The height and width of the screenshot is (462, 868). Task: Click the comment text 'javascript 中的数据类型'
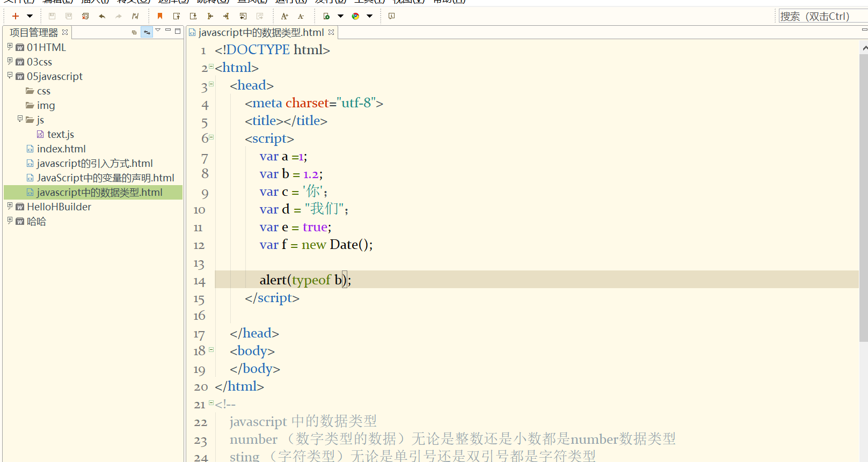tap(303, 421)
